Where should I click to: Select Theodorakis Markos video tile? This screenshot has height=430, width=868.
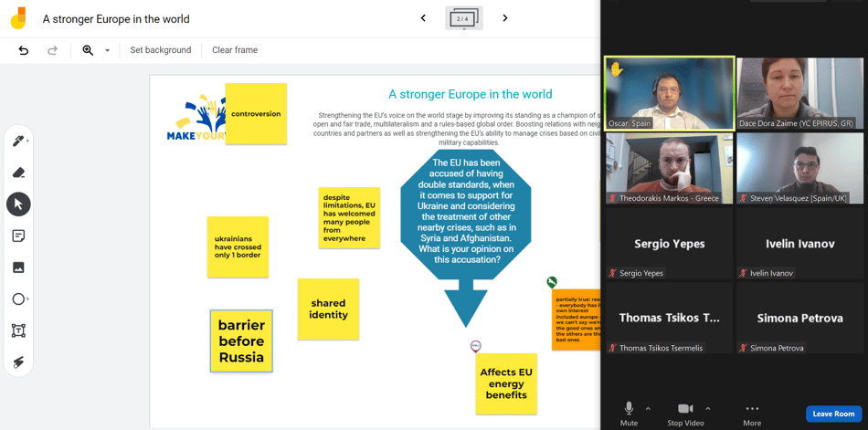pyautogui.click(x=669, y=168)
